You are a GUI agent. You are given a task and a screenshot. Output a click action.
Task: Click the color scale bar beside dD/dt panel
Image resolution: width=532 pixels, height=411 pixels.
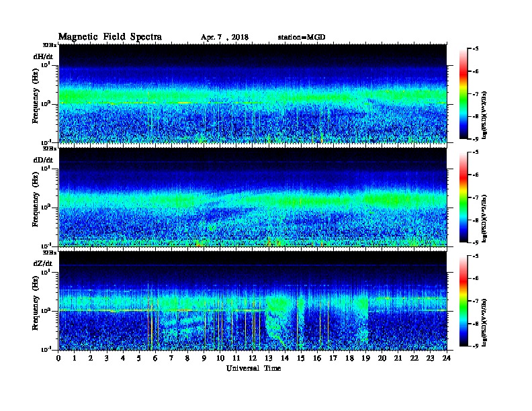click(x=463, y=197)
